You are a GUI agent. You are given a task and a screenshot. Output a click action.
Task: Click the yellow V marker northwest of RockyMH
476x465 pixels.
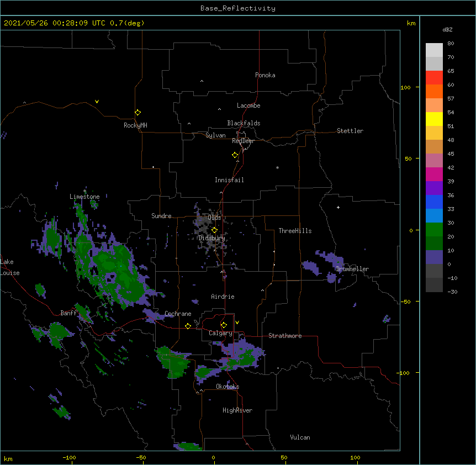[97, 102]
